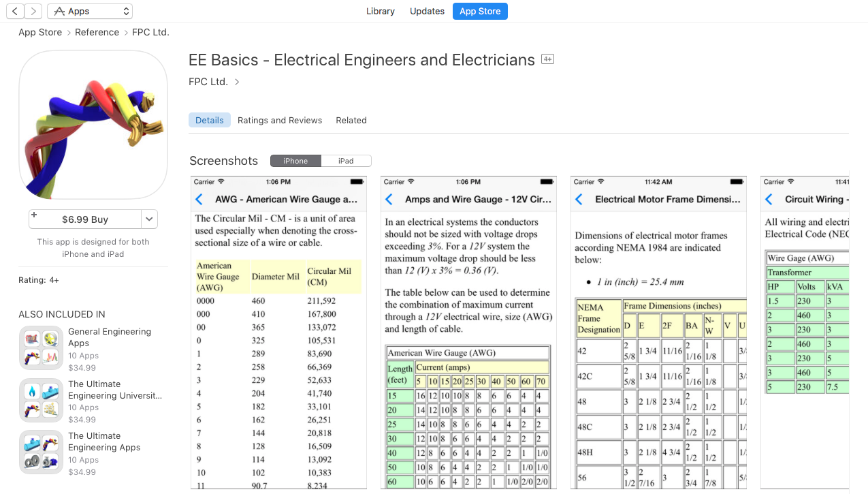Click the Reference breadcrumb link
The width and height of the screenshot is (868, 494).
click(x=97, y=32)
